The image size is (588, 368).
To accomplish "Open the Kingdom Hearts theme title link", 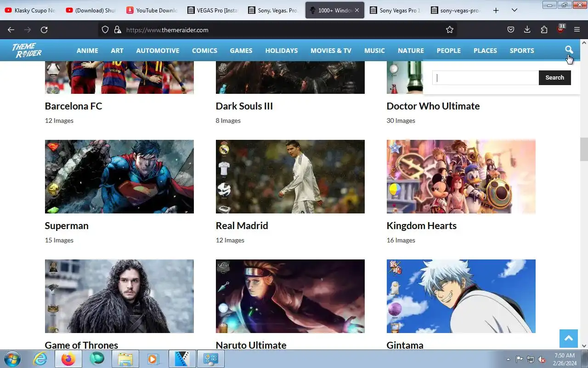I will (x=422, y=225).
